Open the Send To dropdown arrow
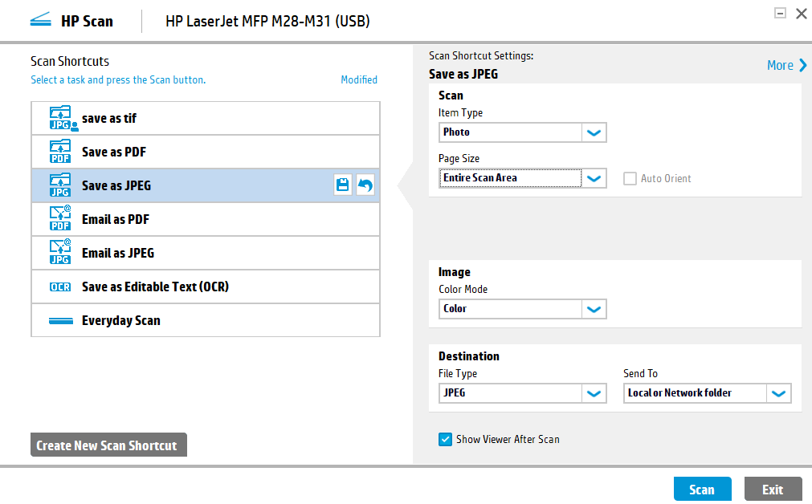812x504 pixels. 779,393
